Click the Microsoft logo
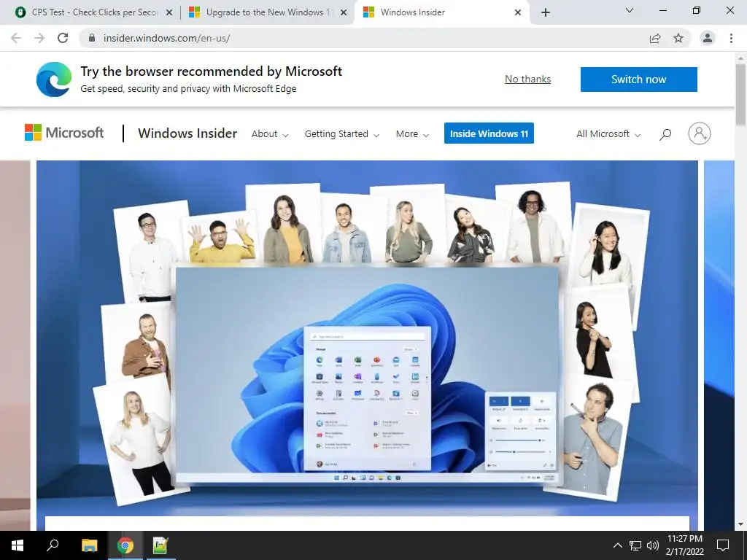The height and width of the screenshot is (560, 747). click(64, 133)
